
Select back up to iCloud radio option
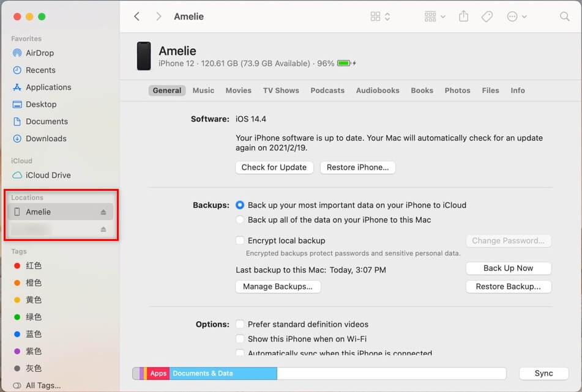click(240, 205)
